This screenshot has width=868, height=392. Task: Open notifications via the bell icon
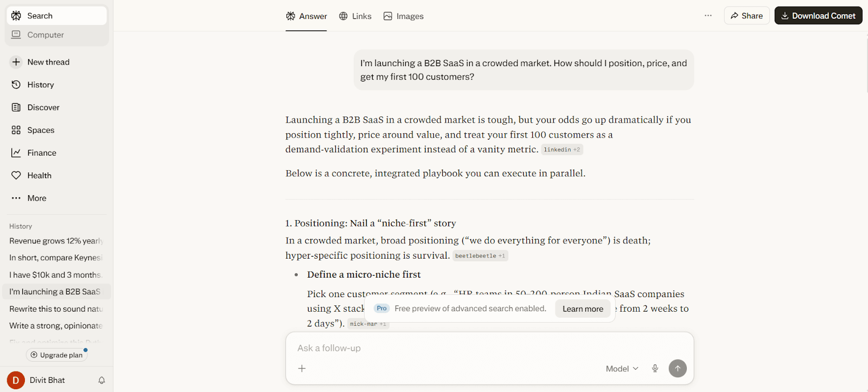point(101,380)
